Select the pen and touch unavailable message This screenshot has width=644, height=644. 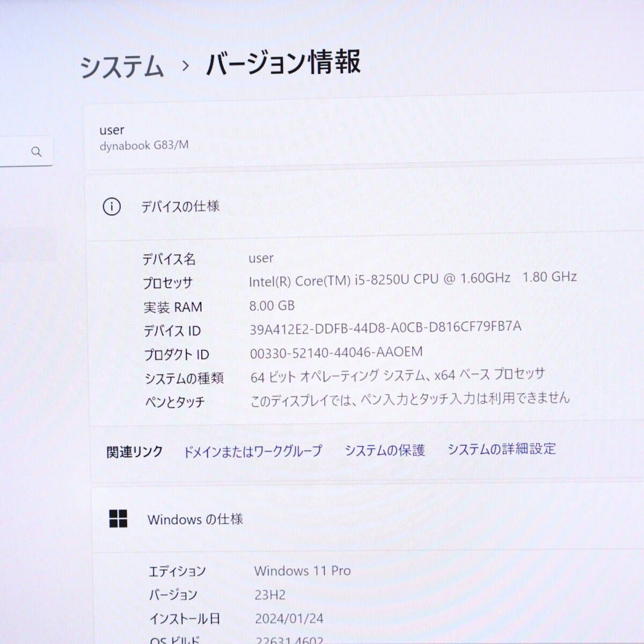410,399
